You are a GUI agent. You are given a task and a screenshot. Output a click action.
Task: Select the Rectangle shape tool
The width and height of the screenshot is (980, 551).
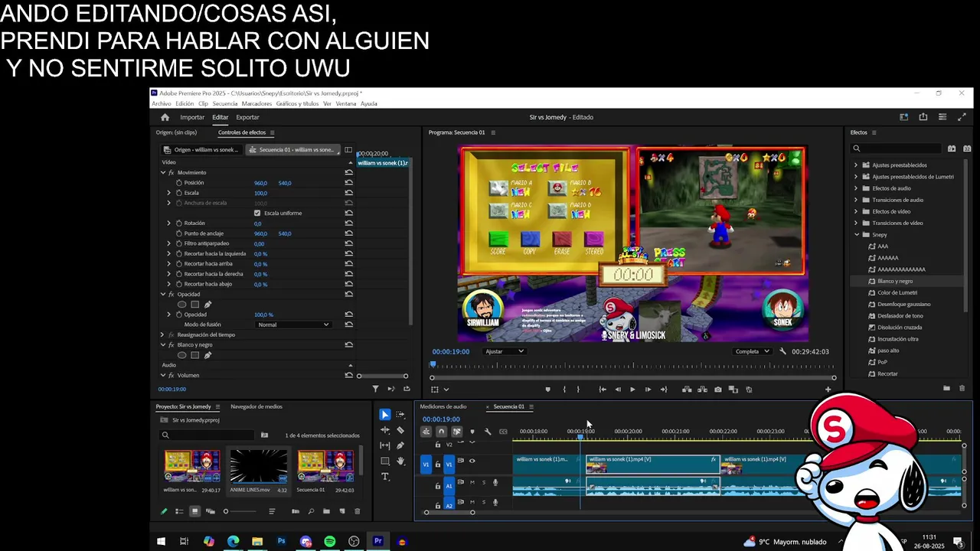385,461
